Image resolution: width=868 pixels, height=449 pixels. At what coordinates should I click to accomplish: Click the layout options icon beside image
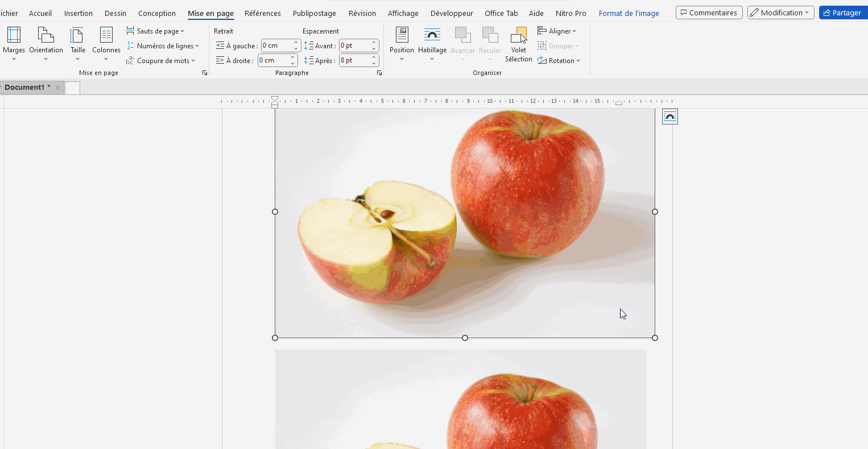[669, 117]
